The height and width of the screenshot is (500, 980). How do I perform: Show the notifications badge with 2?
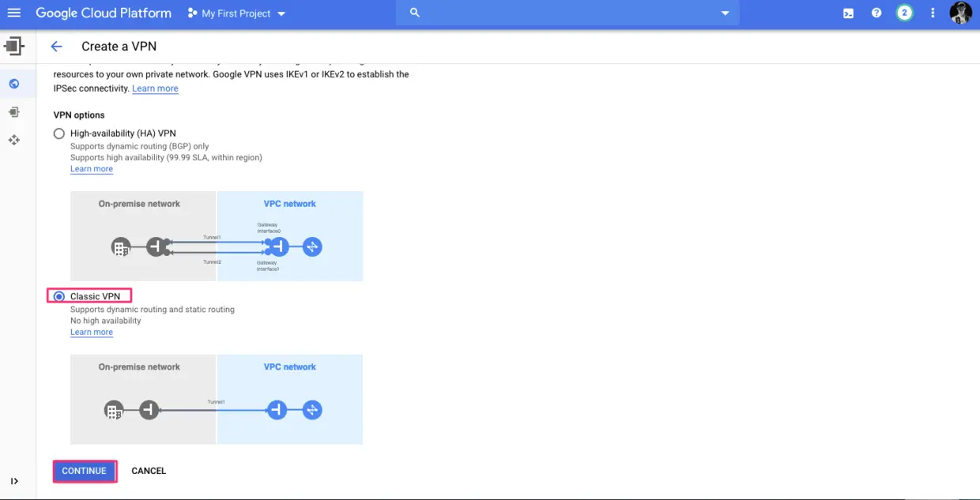point(904,13)
